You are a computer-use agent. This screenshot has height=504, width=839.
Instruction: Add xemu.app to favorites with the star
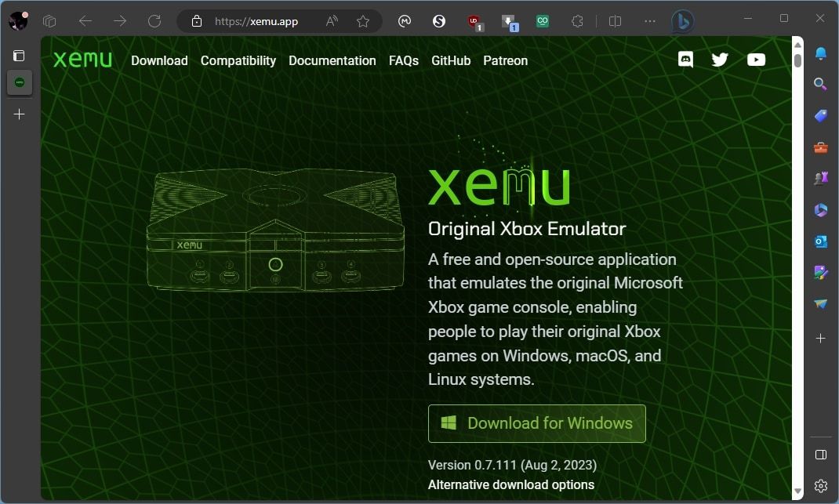[x=363, y=21]
